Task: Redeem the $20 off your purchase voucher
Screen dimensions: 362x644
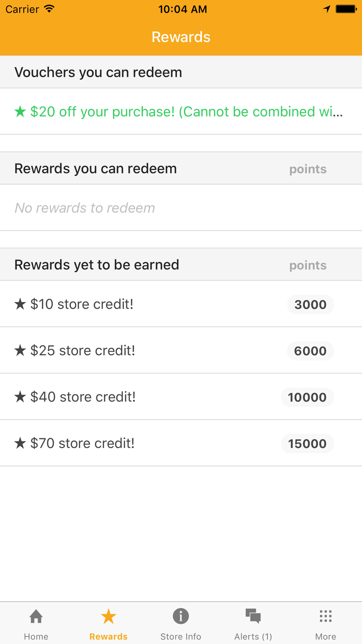Action: click(x=181, y=112)
